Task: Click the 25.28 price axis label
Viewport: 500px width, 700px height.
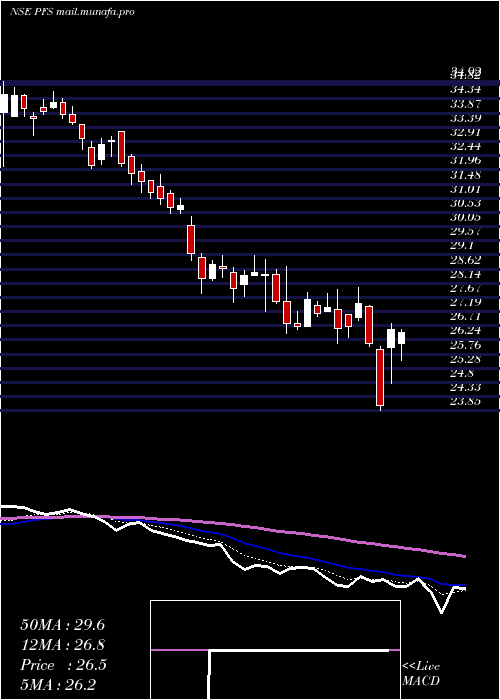Action: tap(465, 359)
